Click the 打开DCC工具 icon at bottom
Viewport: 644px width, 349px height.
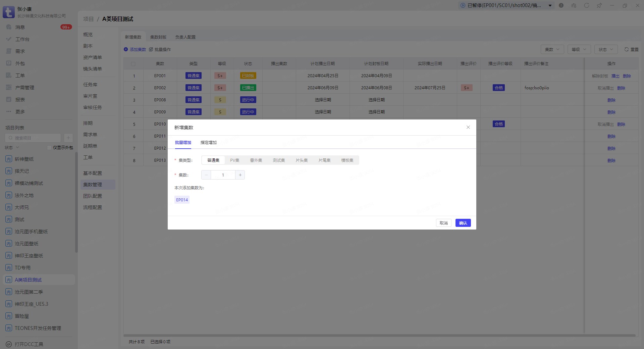click(x=9, y=344)
